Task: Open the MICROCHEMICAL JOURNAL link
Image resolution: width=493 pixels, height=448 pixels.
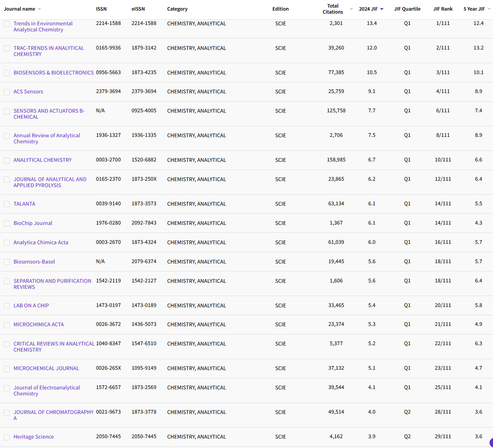Action: pyautogui.click(x=46, y=368)
